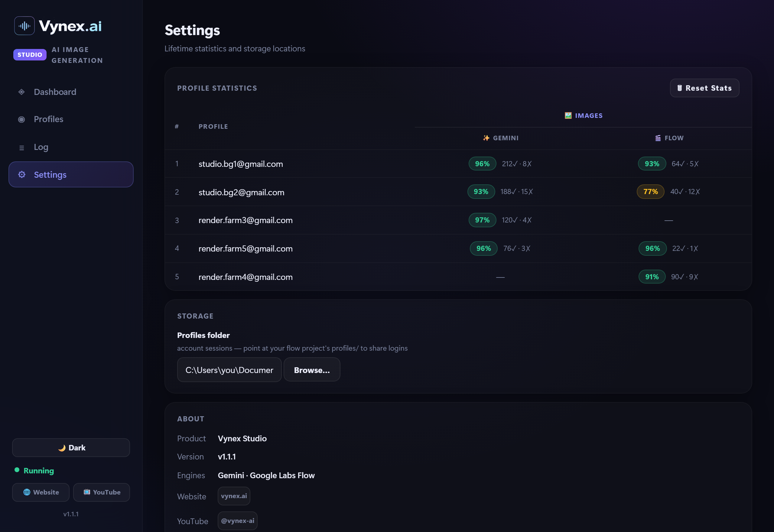
Task: Open the Log view
Action: click(71, 147)
